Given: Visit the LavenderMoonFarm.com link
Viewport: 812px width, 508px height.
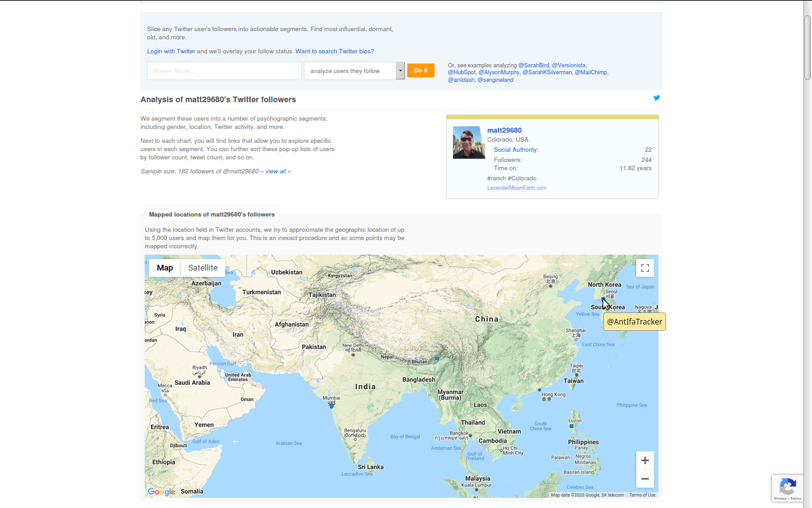Looking at the screenshot, I should 516,188.
